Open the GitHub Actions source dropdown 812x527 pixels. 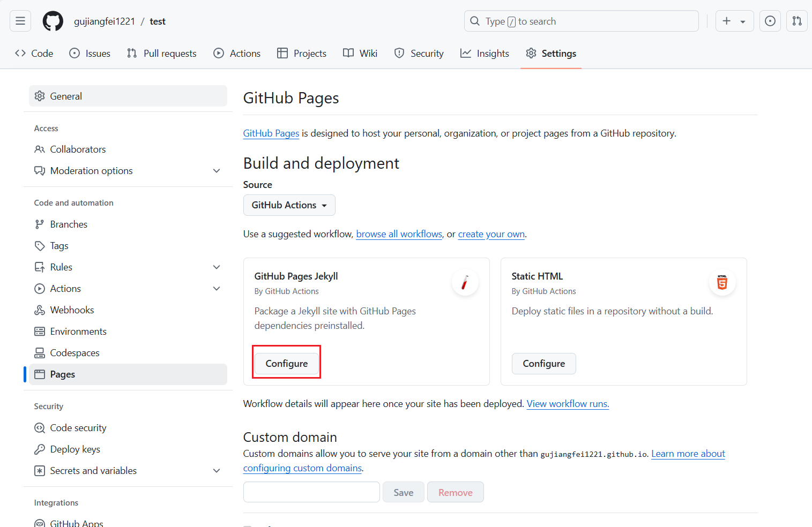tap(289, 205)
